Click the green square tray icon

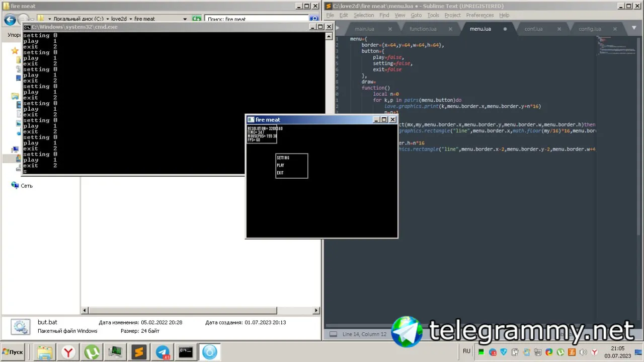click(481, 352)
